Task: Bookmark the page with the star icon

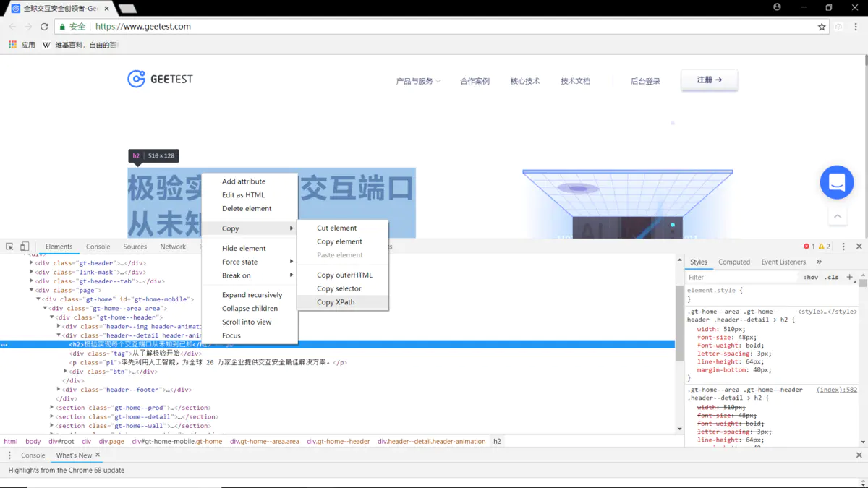Action: point(823,26)
